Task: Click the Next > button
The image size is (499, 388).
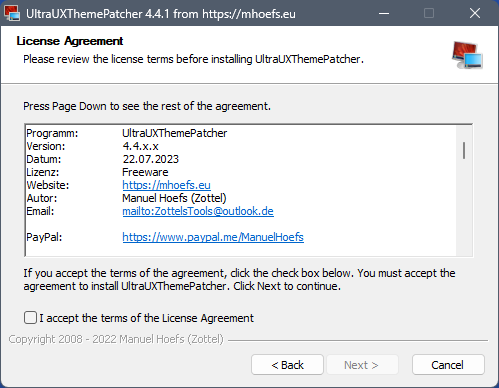Action: click(362, 365)
